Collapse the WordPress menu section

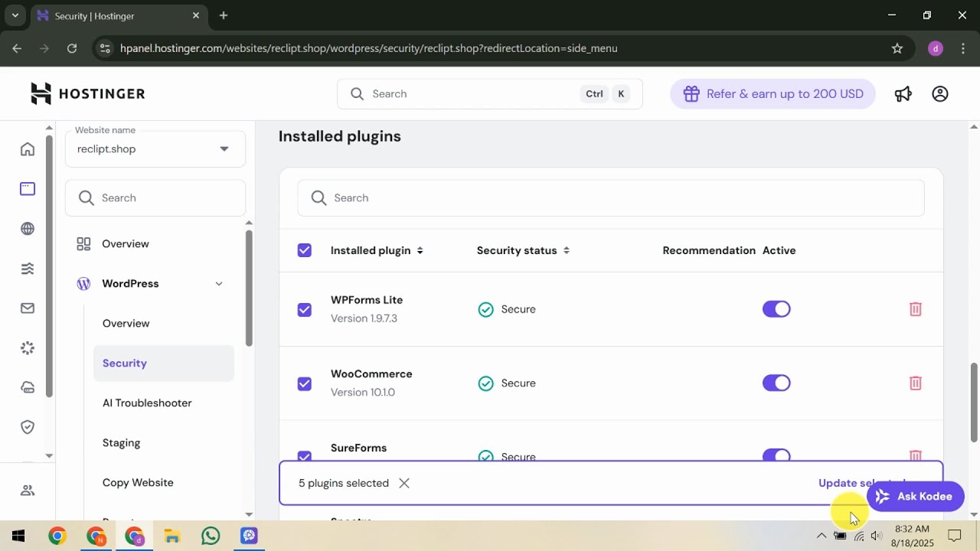point(219,284)
